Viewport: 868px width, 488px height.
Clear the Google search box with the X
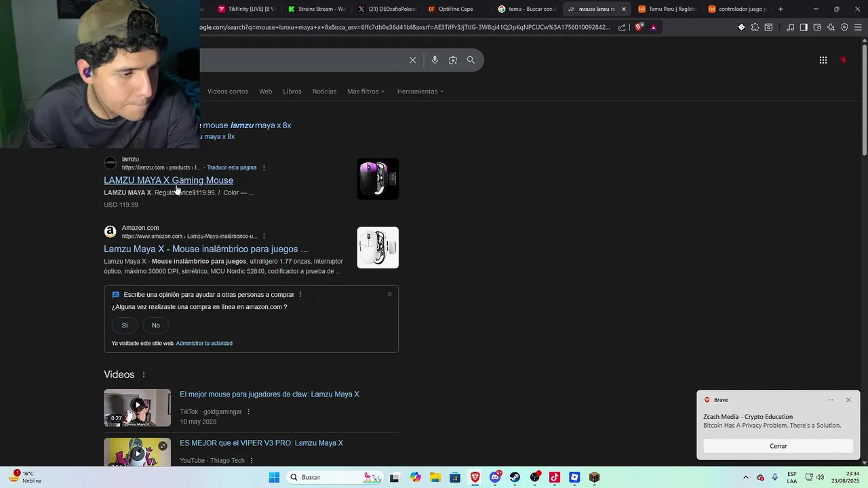coord(412,60)
